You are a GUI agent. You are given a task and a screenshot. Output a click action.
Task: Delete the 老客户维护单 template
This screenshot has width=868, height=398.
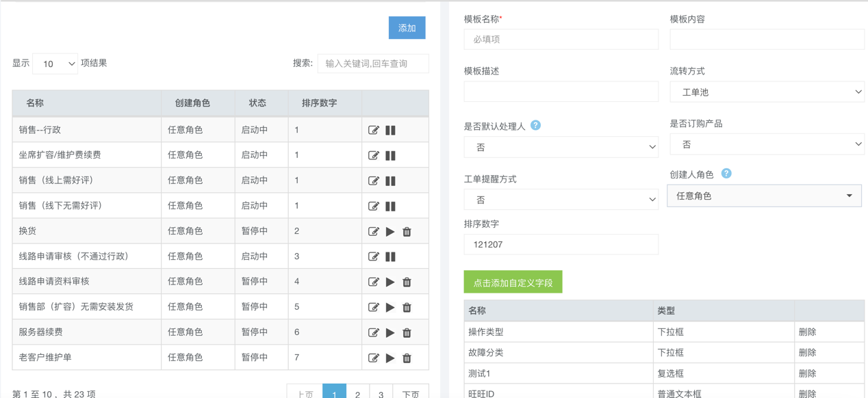(407, 358)
